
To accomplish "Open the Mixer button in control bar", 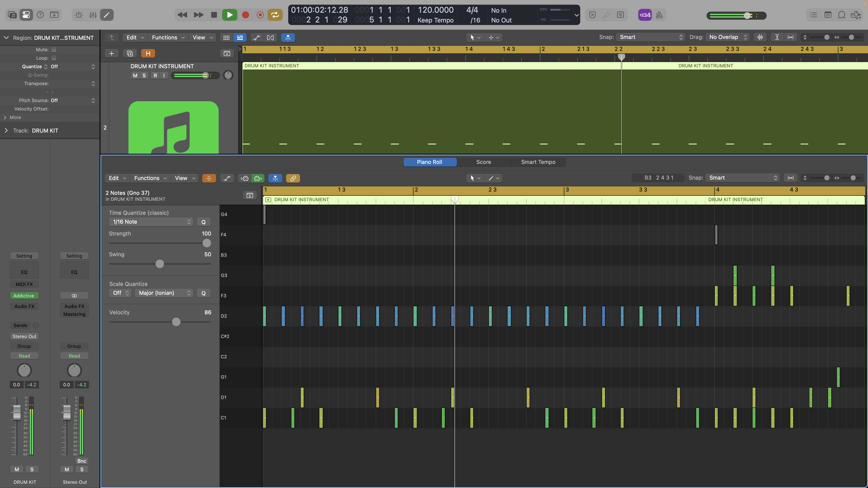I will point(93,15).
